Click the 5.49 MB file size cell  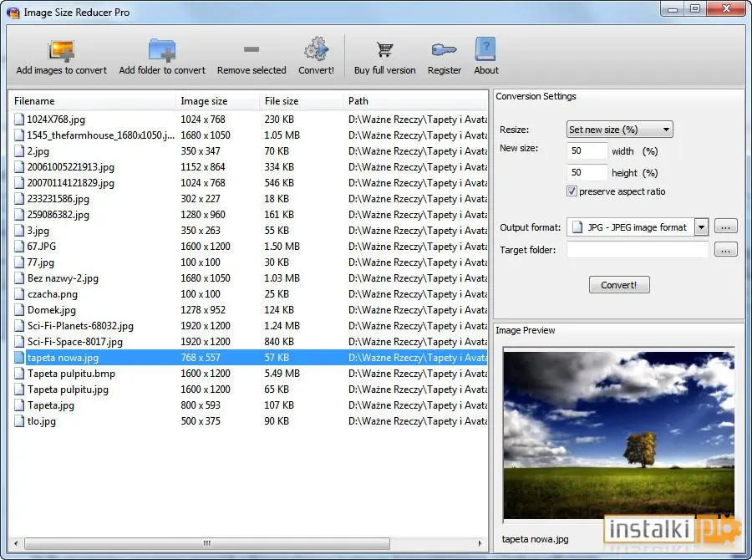pos(282,374)
